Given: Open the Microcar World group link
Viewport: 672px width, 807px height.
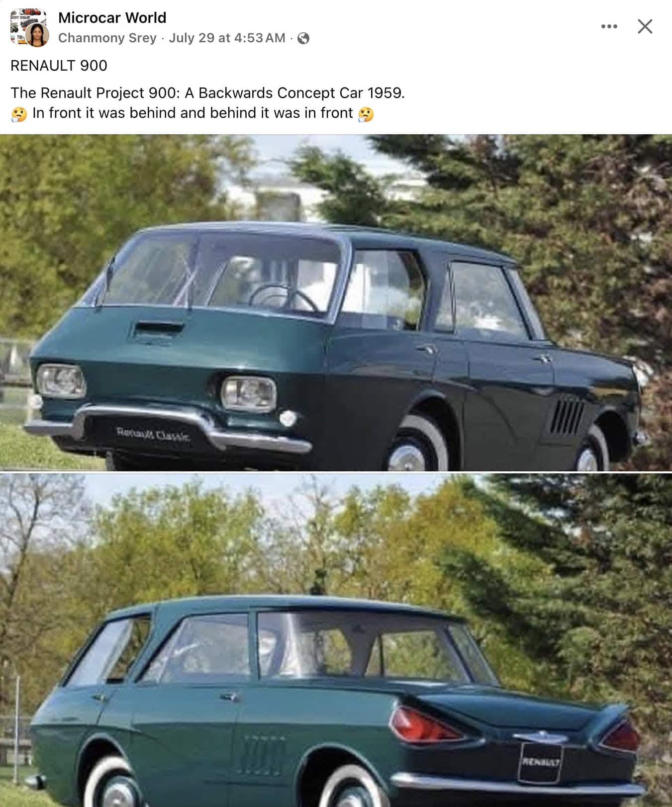Looking at the screenshot, I should (112, 17).
